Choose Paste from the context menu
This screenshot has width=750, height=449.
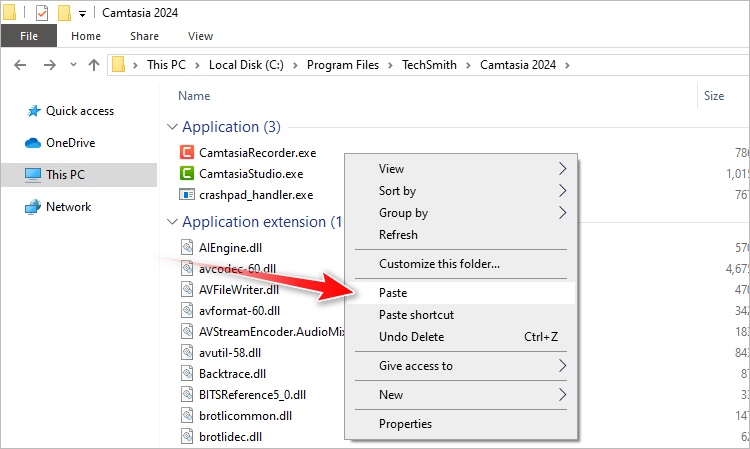(x=393, y=293)
